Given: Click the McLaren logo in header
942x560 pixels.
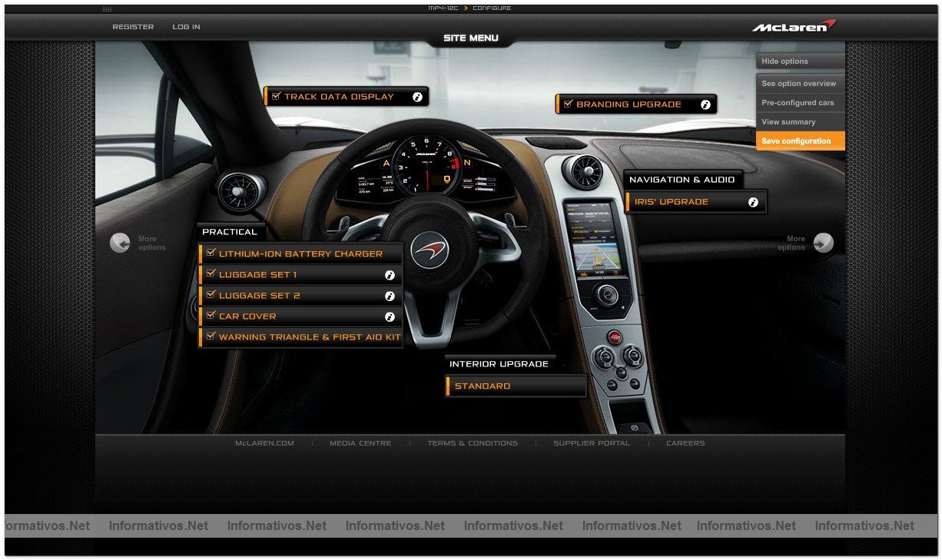Looking at the screenshot, I should click(793, 26).
